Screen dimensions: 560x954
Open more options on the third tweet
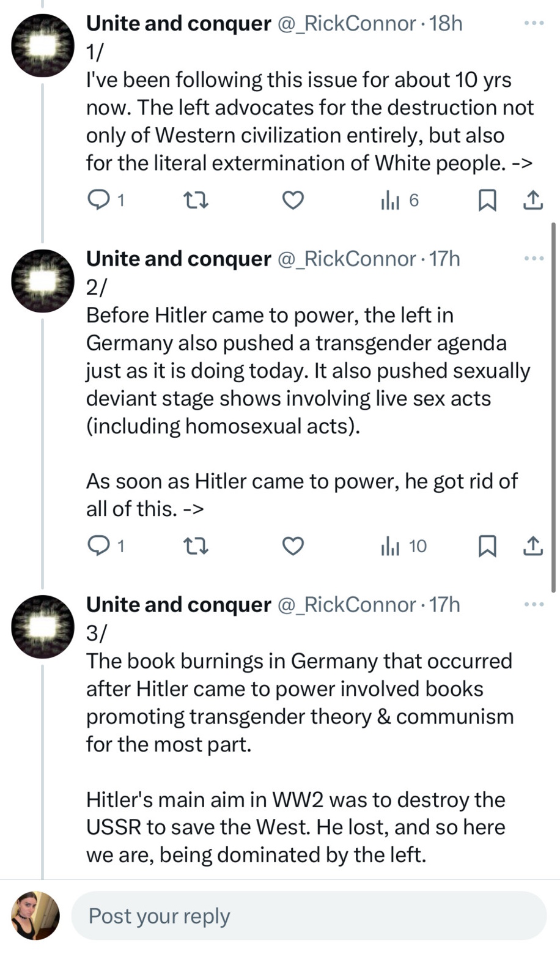[x=533, y=605]
